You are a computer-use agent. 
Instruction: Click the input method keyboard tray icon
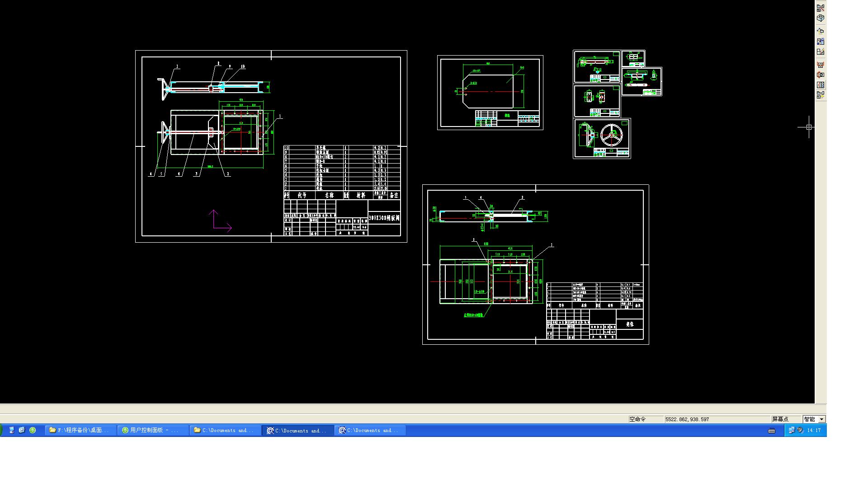tap(772, 431)
